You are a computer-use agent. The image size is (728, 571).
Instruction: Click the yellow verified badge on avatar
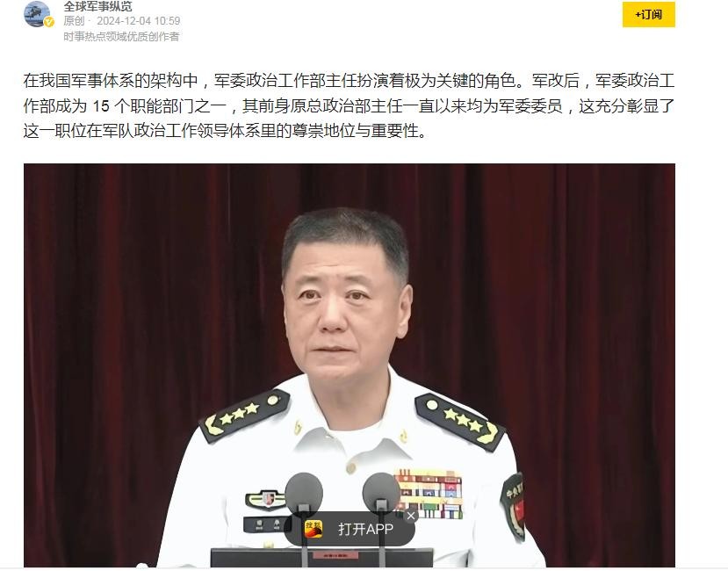tap(50, 22)
